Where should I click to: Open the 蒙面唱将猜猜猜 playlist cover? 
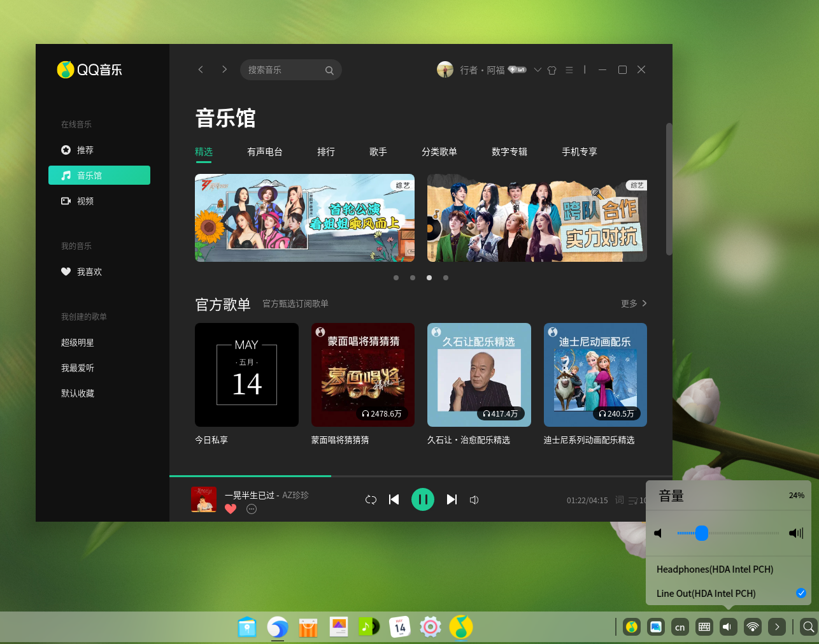tap(363, 375)
